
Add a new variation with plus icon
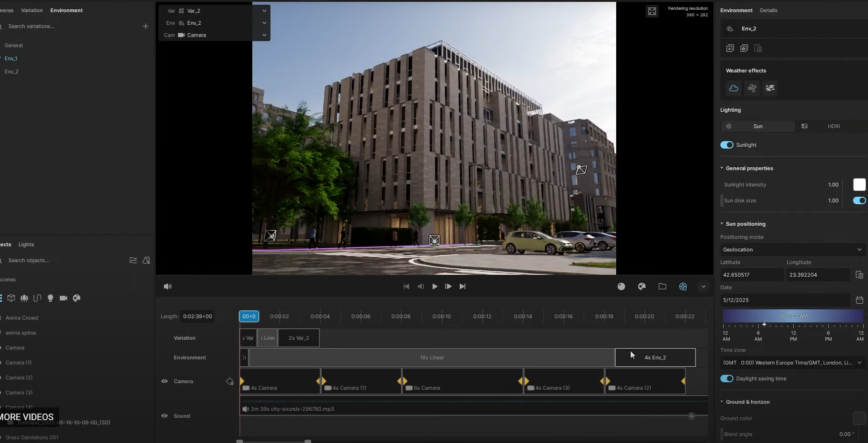point(146,26)
